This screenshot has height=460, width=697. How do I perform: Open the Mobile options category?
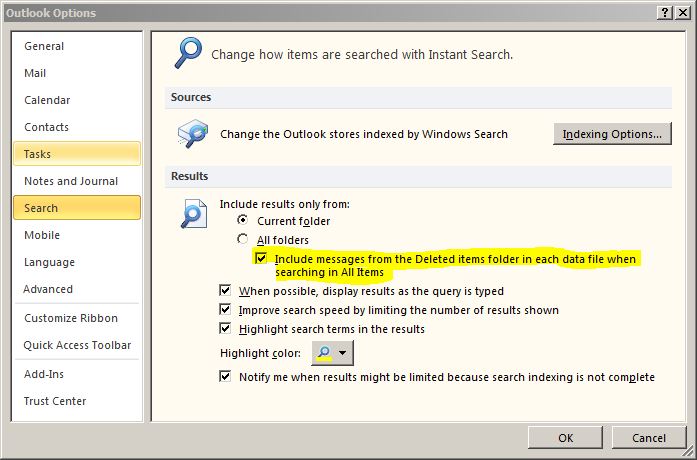(77, 235)
